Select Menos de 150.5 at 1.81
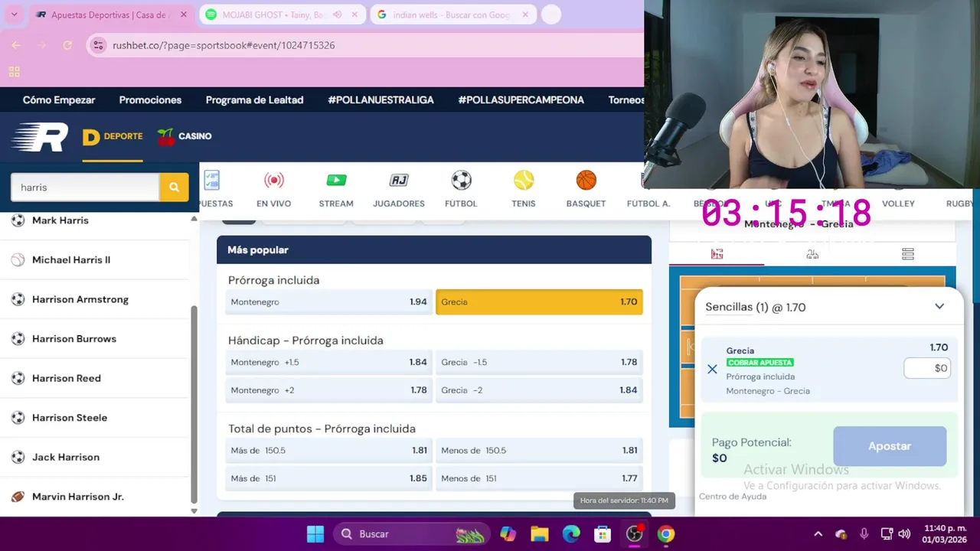The image size is (980, 551). (539, 451)
